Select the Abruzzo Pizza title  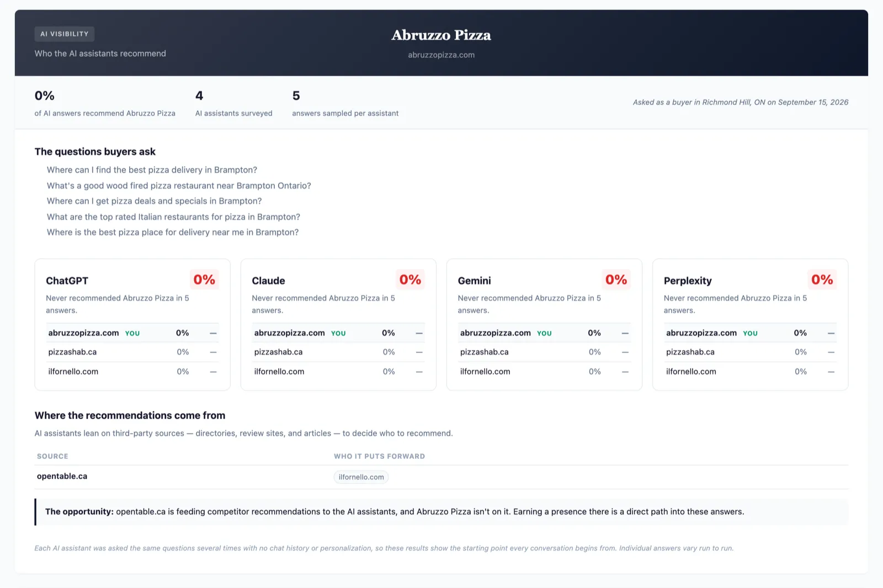click(441, 35)
